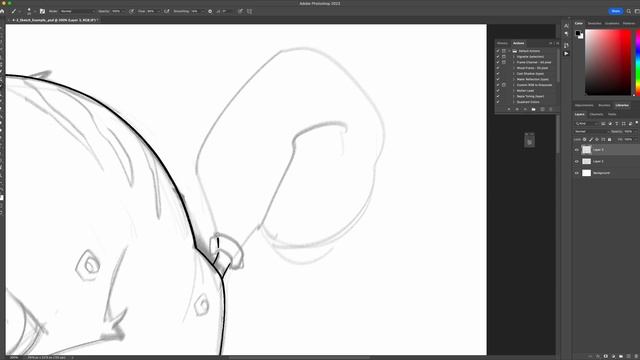Switch to the Color panel tab
640x360 pixels.
579,23
